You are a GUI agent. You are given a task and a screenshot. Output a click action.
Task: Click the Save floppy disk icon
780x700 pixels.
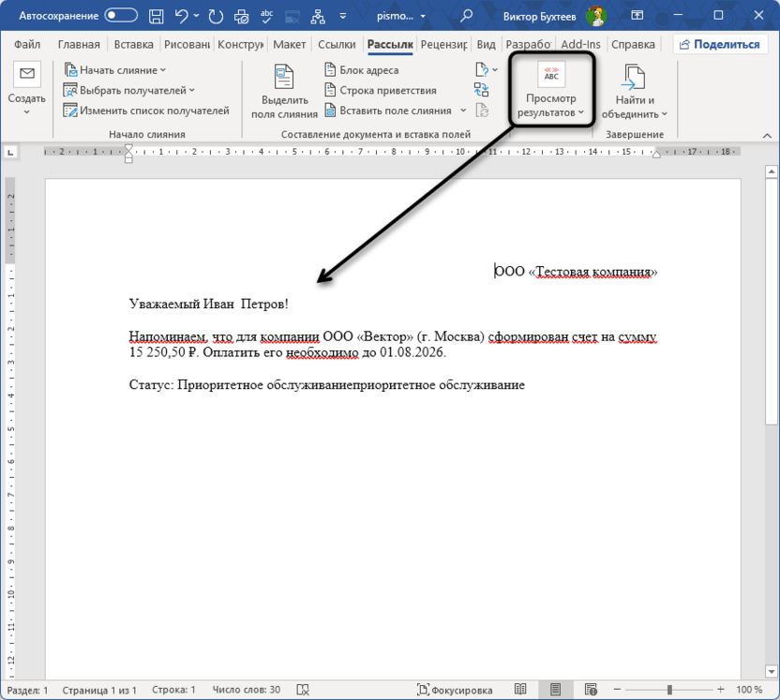click(157, 17)
